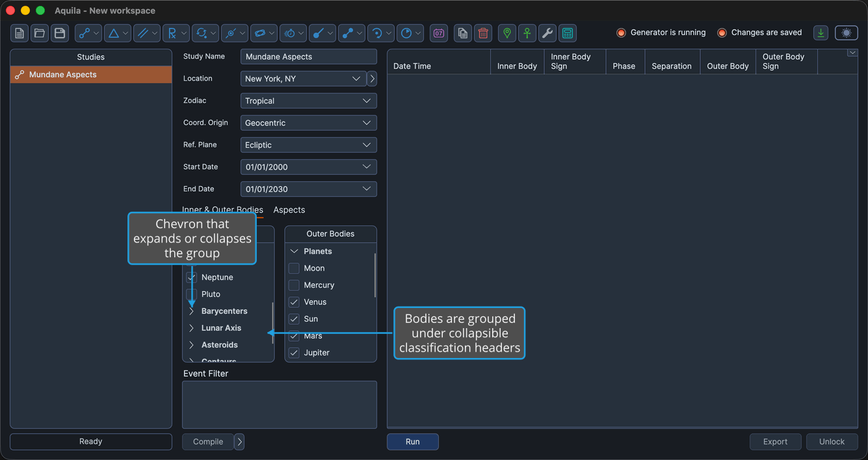Open a workspace with the folder icon

tap(40, 33)
